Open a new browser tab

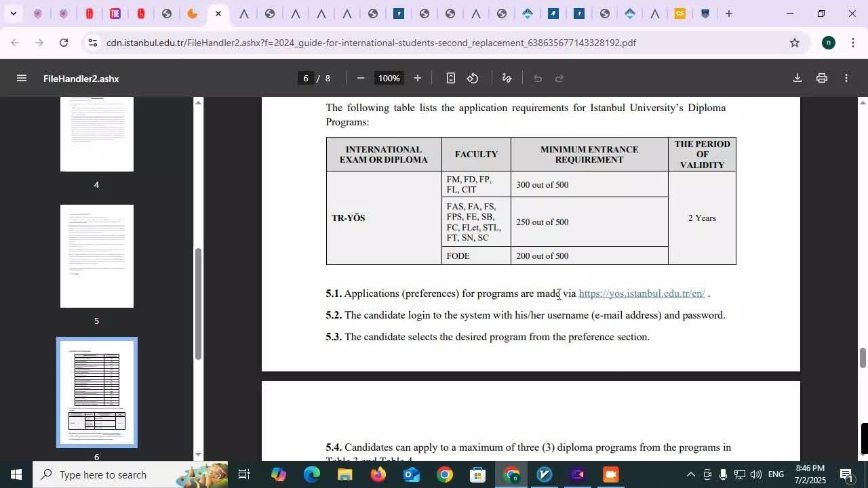click(728, 14)
